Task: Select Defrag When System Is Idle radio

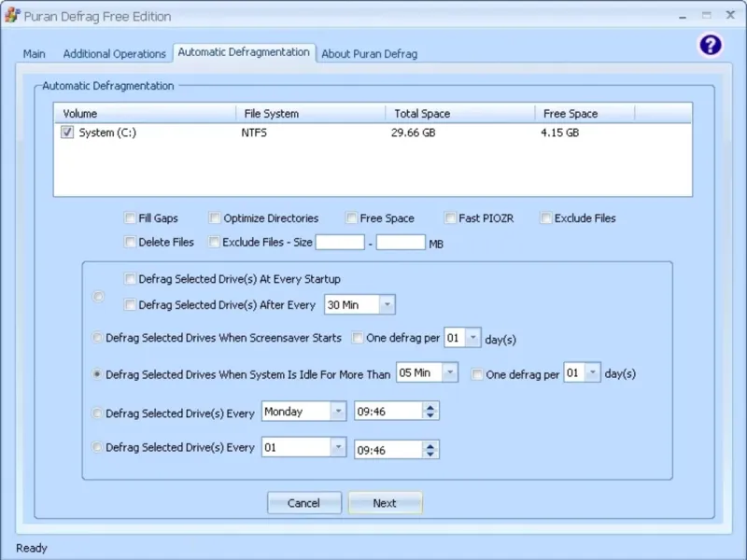Action: [97, 374]
